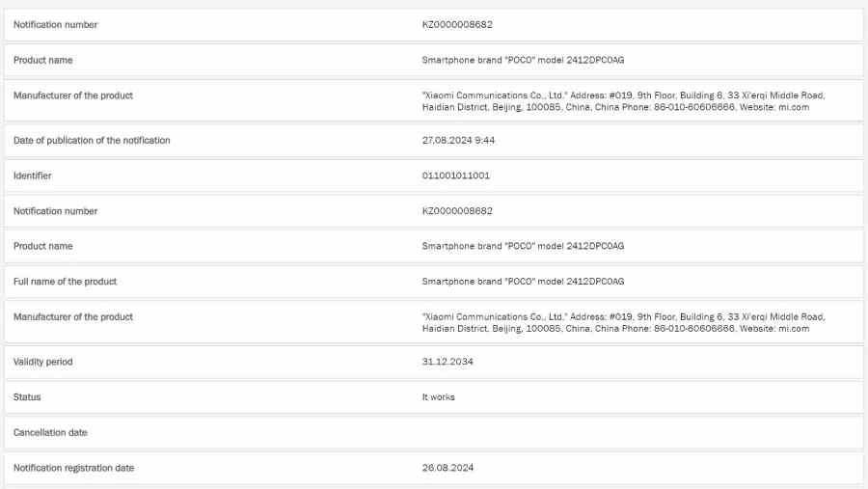Click the Identifier value 011001011001
The width and height of the screenshot is (868, 489).
point(455,176)
